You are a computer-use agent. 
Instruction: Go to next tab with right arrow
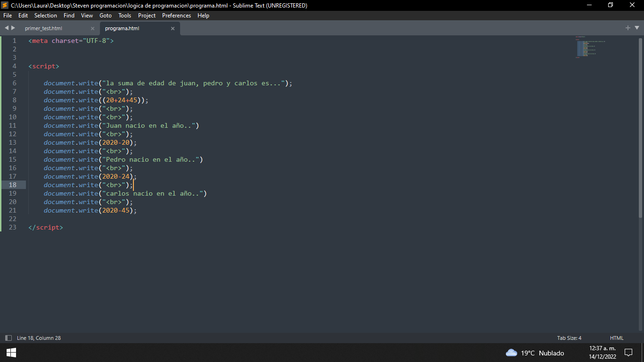click(13, 28)
